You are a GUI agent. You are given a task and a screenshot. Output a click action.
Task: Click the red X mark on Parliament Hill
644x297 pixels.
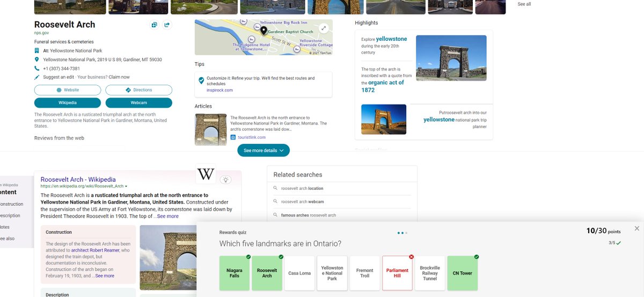(x=411, y=257)
